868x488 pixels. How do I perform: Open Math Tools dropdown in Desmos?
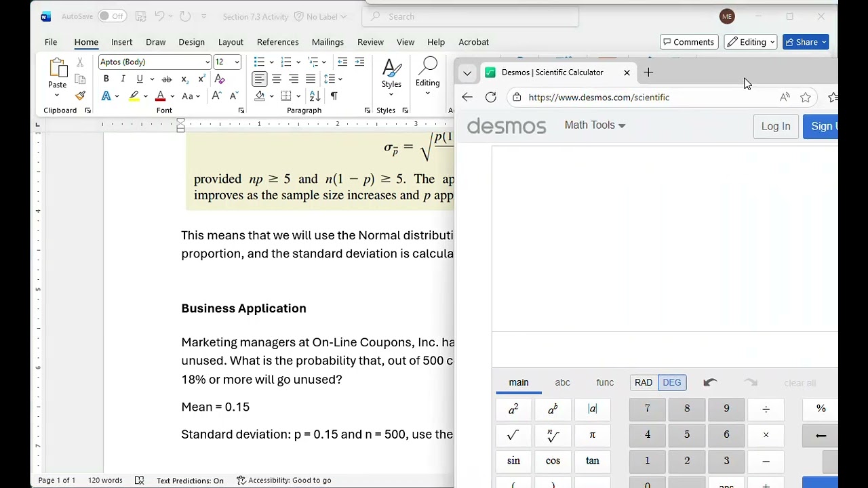point(595,125)
